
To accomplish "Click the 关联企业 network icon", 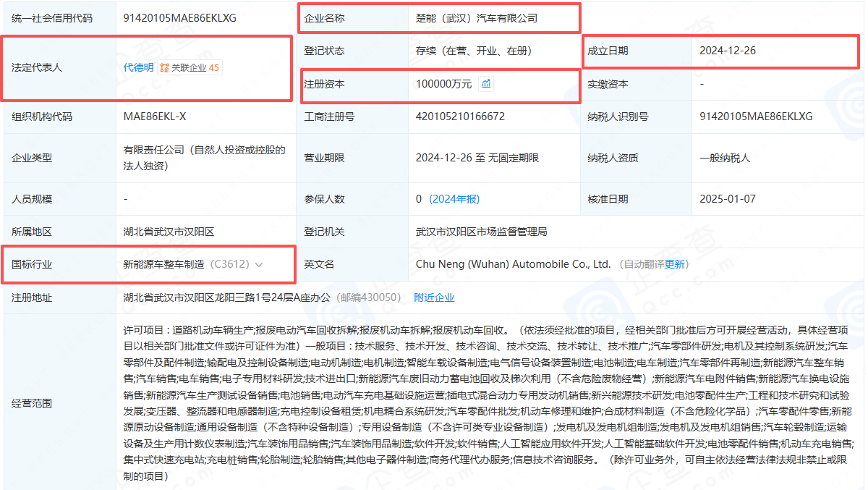I will coord(165,68).
